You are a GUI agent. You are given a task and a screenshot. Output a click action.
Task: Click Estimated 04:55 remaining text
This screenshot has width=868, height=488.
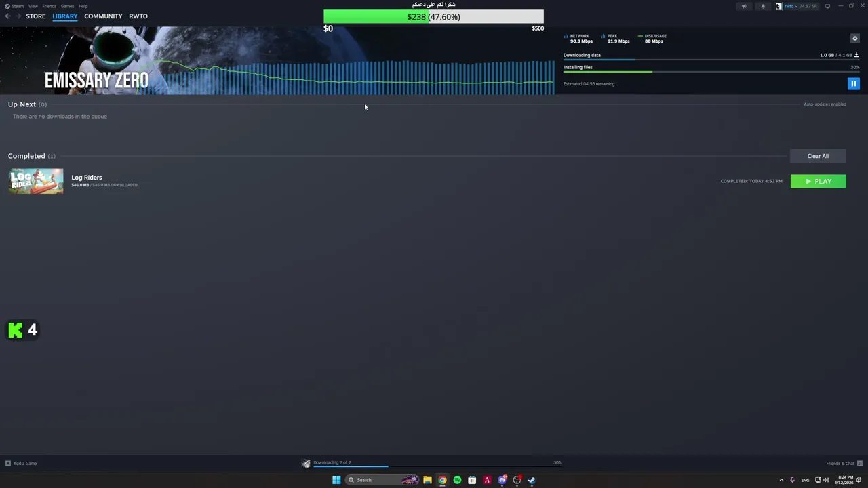589,84
